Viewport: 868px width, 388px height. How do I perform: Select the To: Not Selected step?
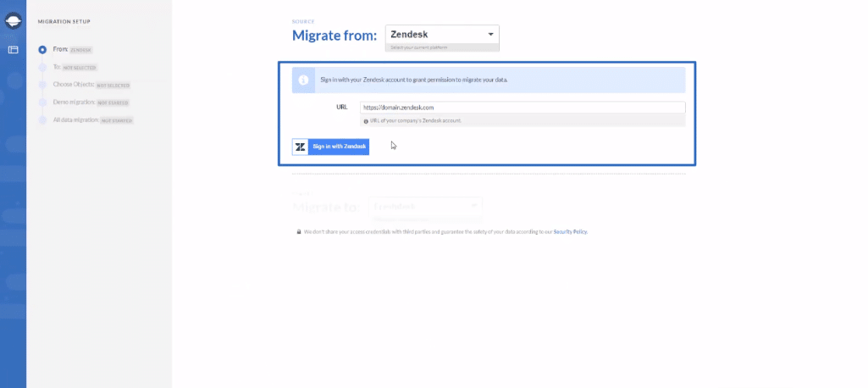click(68, 67)
